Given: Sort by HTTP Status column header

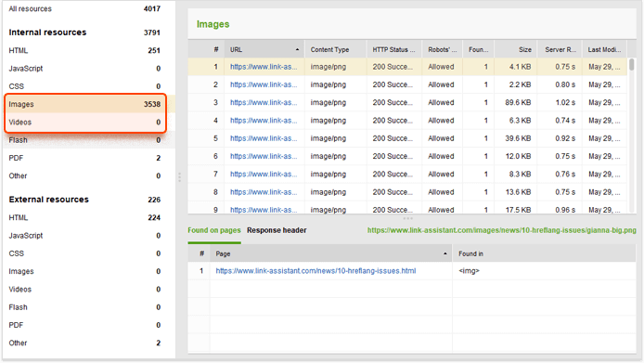Looking at the screenshot, I should [393, 50].
